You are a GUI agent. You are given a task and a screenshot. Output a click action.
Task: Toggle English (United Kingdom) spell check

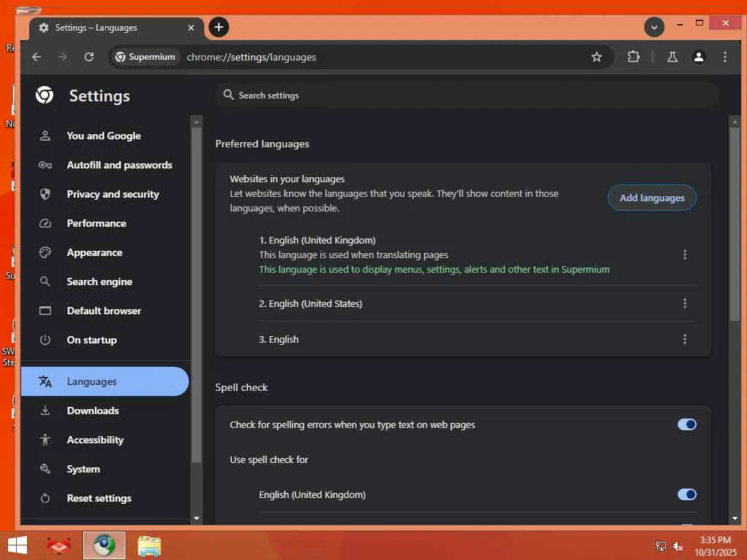[x=687, y=494]
